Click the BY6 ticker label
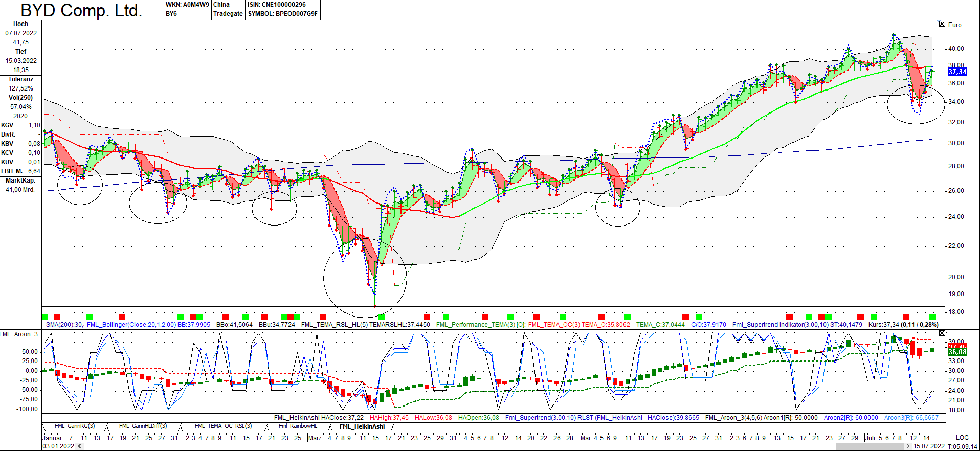980x451 pixels. pyautogui.click(x=171, y=14)
